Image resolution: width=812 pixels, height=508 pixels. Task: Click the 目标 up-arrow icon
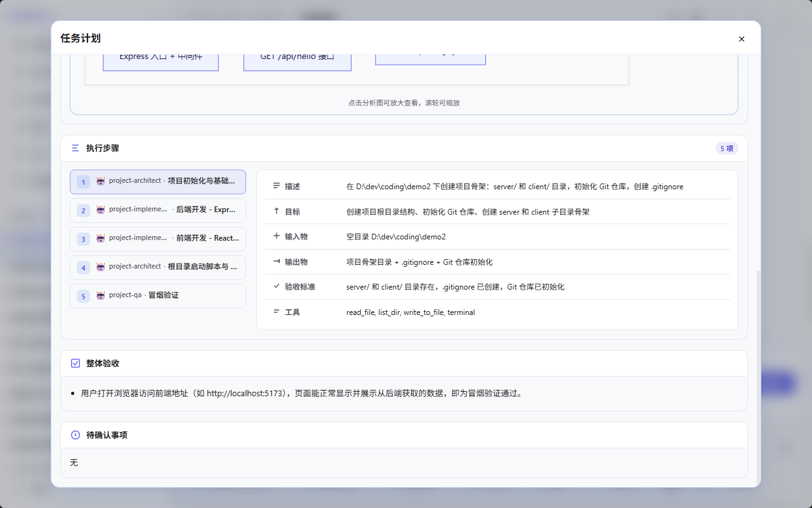point(276,211)
